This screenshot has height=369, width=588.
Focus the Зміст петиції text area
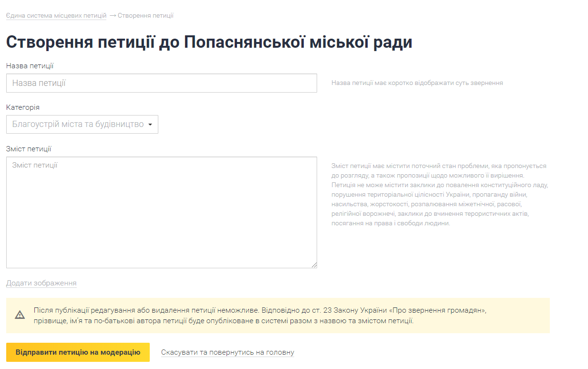point(162,212)
